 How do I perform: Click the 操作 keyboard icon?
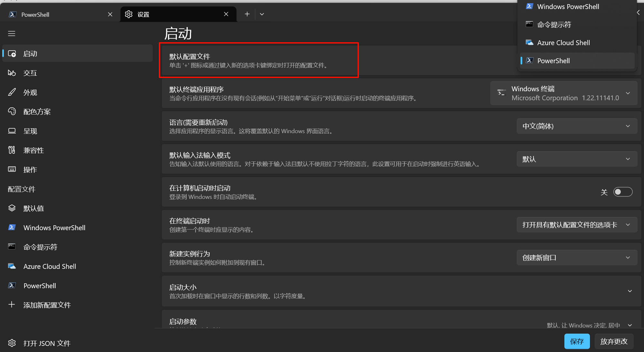pos(12,170)
